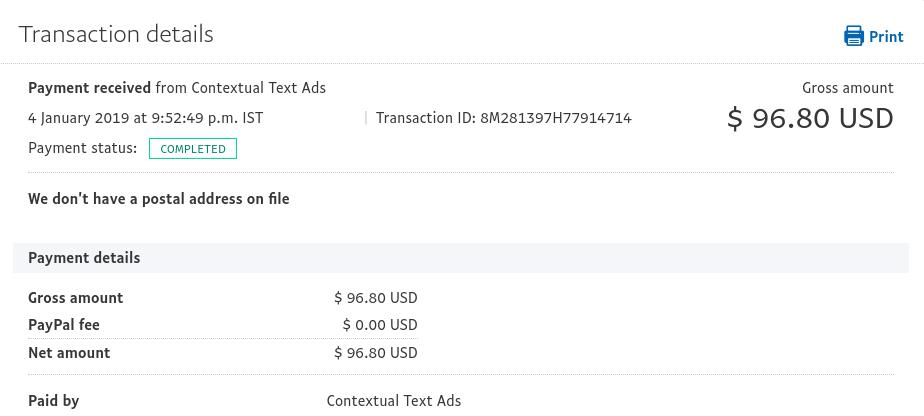This screenshot has height=416, width=924.
Task: Click the PayPal fee value $ 0.00 USD
Action: tap(380, 325)
